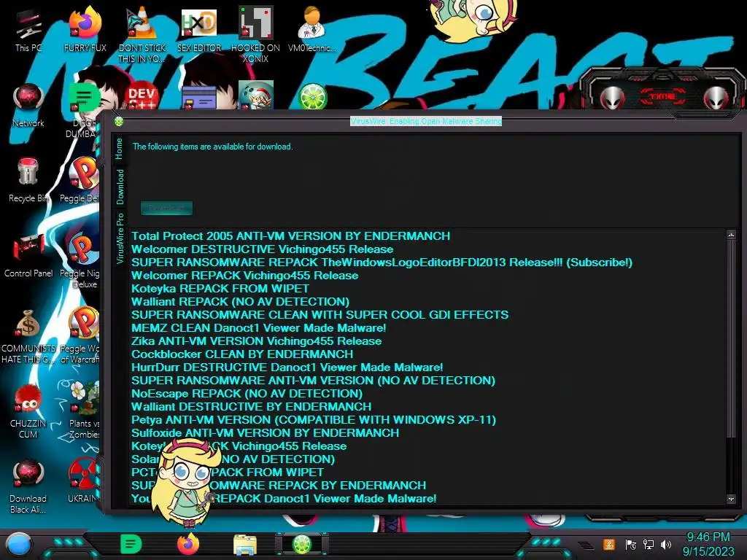This screenshot has height=560, width=747.
Task: Click the VirusWire window title link
Action: click(x=426, y=121)
